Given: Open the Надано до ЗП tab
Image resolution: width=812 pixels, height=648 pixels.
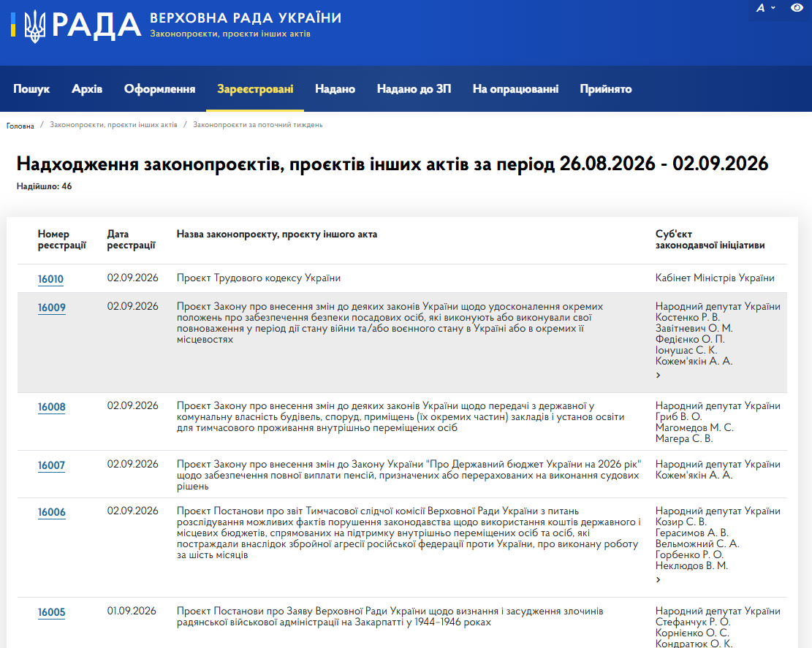Looking at the screenshot, I should (x=414, y=89).
